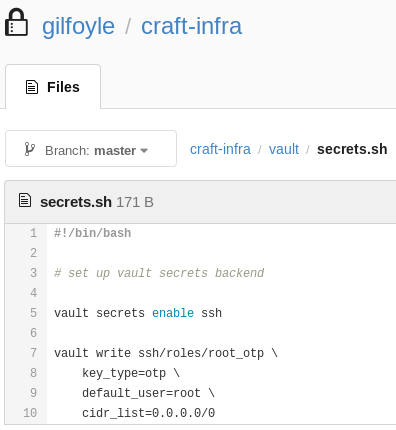Viewport: 396px width, 430px height.
Task: Select line number 3 in code
Action: click(34, 273)
